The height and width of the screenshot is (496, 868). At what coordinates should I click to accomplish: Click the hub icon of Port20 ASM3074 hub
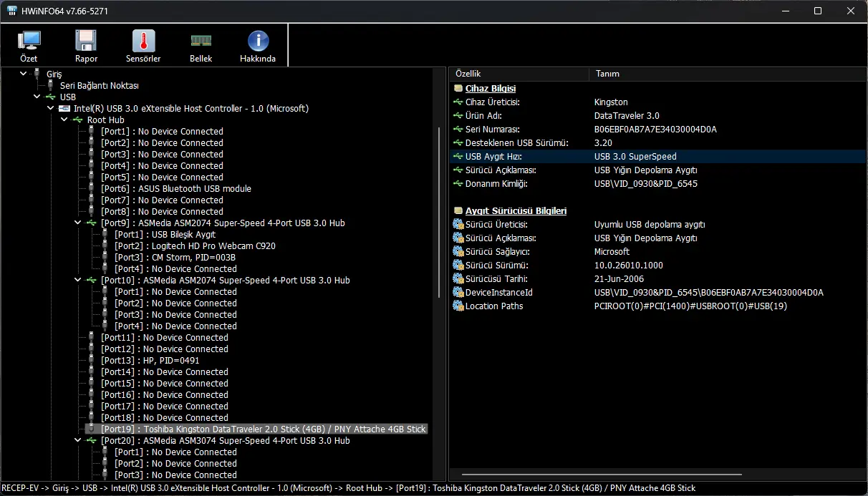91,440
